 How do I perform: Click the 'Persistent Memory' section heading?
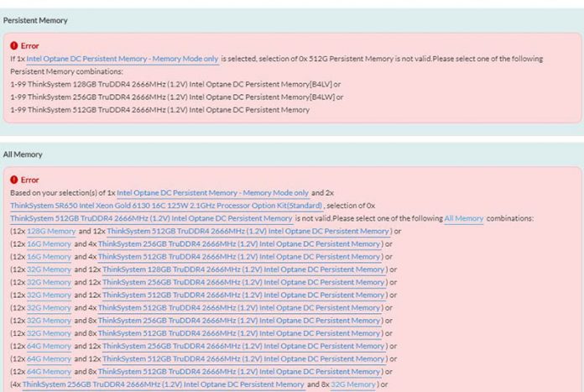pos(35,20)
